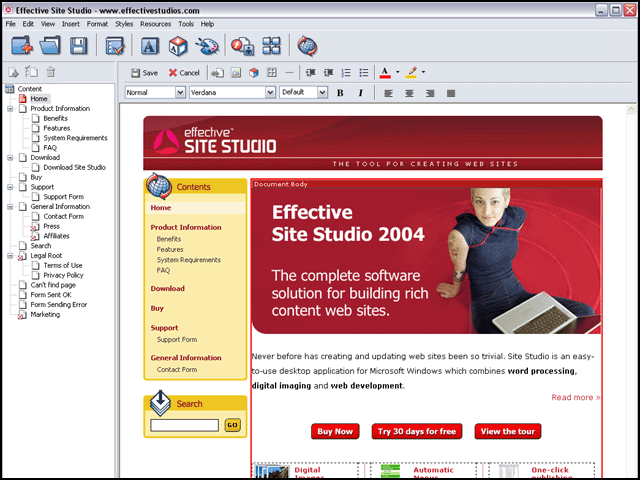Image resolution: width=640 pixels, height=480 pixels.
Task: Collapse the Support tree node
Action: (10, 187)
